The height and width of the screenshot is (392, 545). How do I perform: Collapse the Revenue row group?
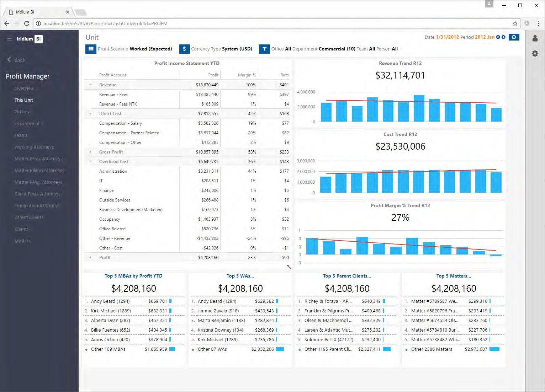pos(90,85)
